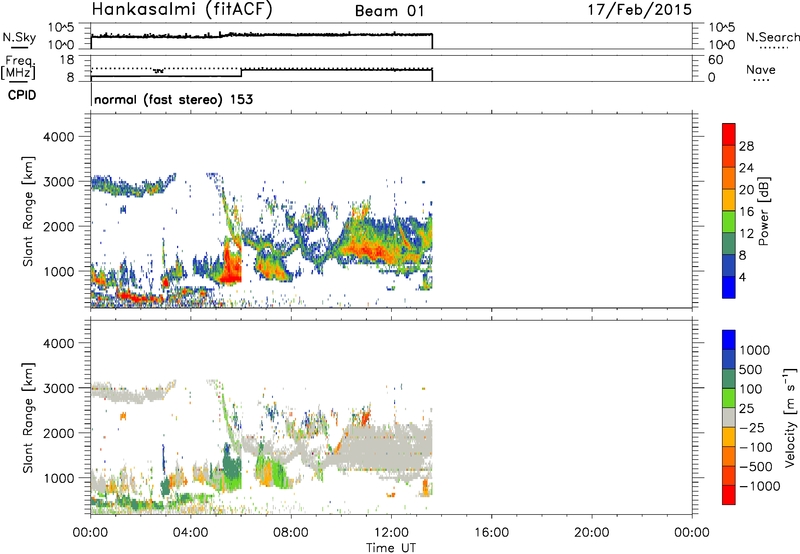The width and height of the screenshot is (800, 554).
Task: Click the title text "Hankasalmi (fitACF)"
Action: 182,9
